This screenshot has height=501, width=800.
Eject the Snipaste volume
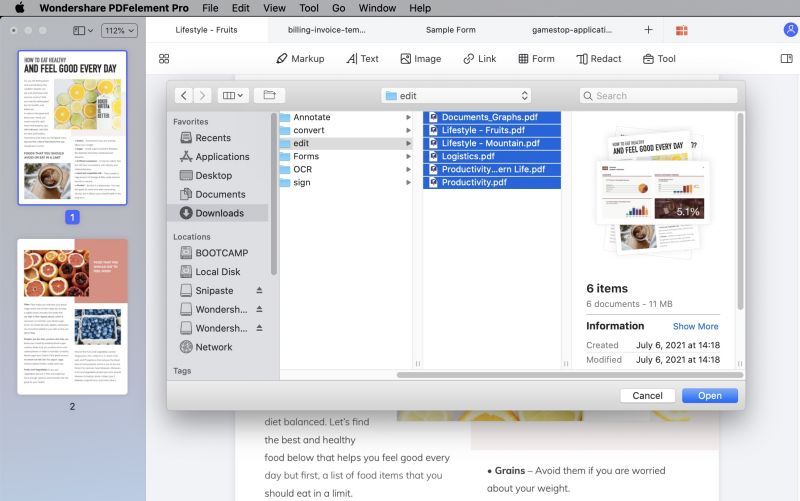(259, 290)
